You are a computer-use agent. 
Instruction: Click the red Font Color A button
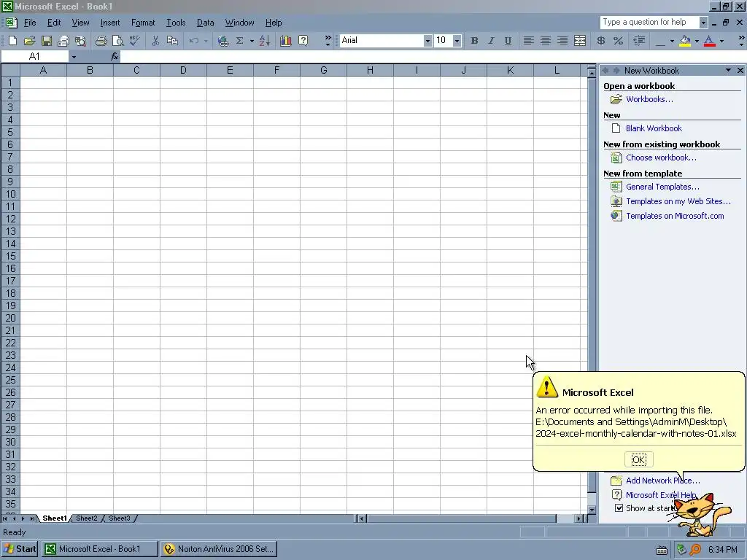pos(709,41)
